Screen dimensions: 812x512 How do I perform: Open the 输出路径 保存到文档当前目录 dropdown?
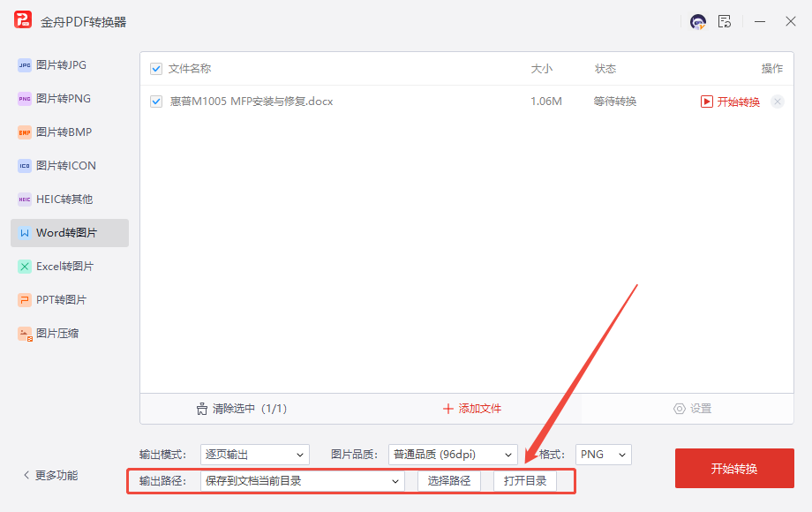click(x=303, y=481)
